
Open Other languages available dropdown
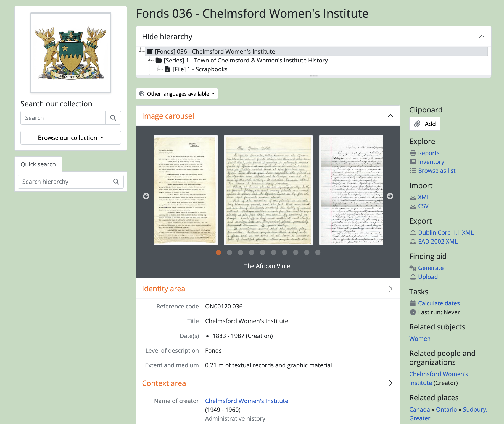click(x=177, y=94)
